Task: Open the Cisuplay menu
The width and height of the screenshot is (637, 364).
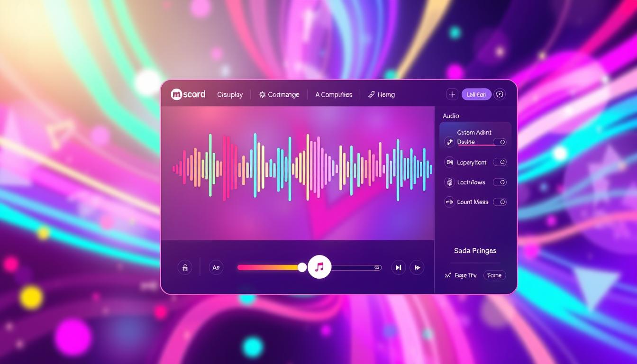Action: [229, 94]
